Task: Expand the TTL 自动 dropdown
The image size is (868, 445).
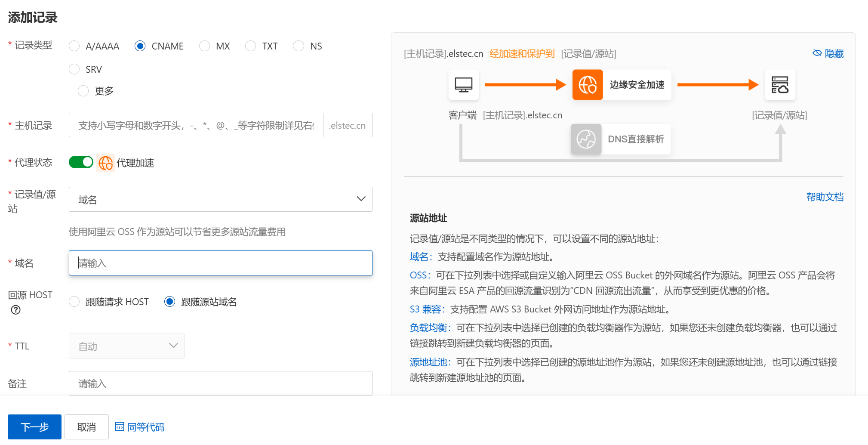Action: pos(127,346)
